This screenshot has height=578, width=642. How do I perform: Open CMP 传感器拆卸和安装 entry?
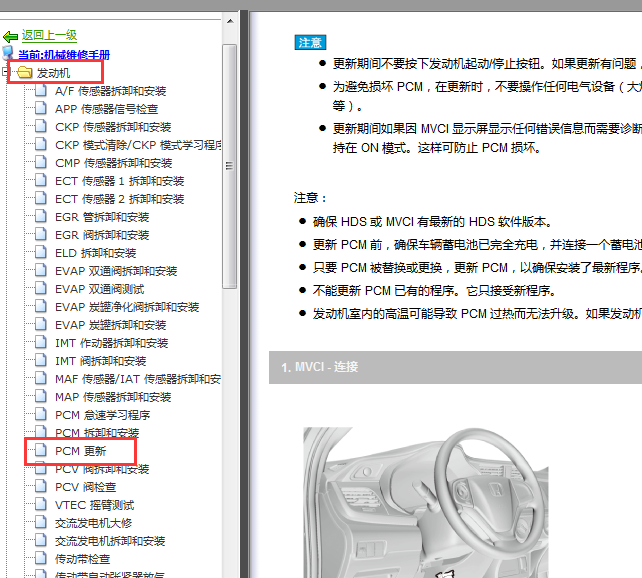(x=113, y=163)
